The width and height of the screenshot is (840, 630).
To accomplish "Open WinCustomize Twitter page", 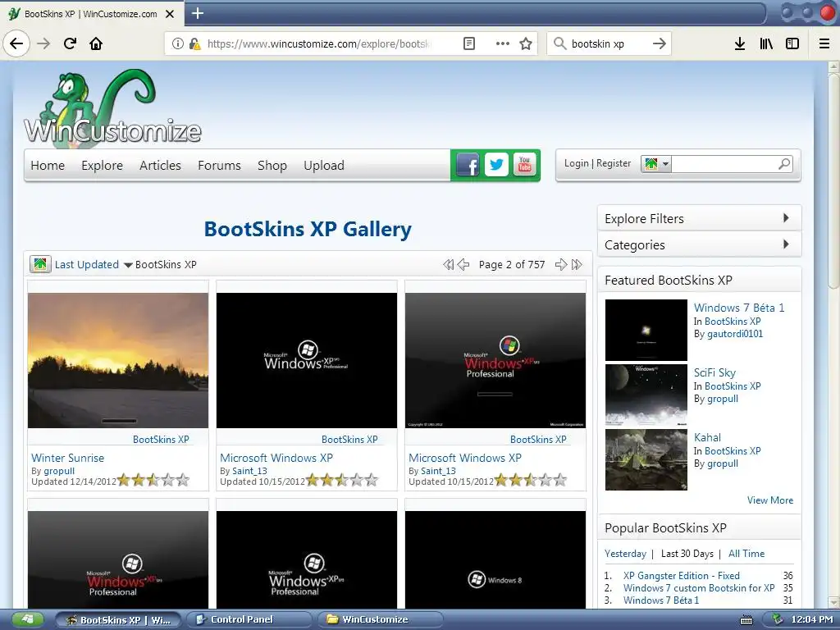I will tap(496, 165).
